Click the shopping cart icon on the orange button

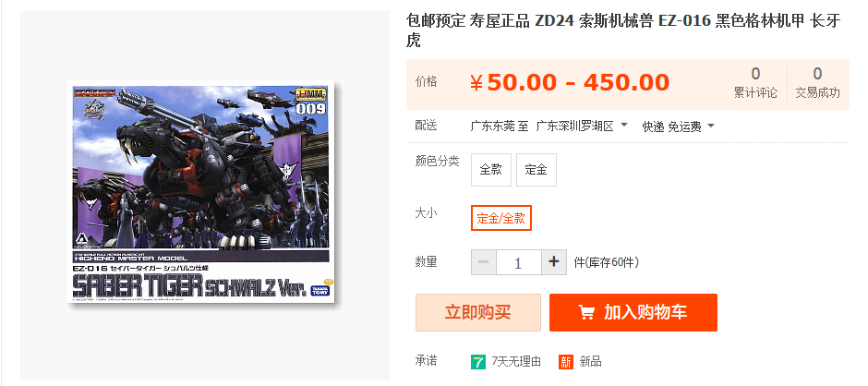586,312
